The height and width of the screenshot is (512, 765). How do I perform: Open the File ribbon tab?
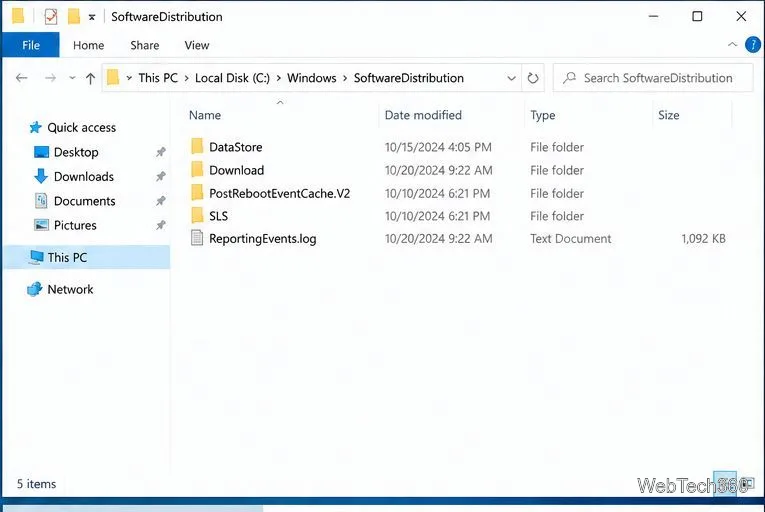pos(31,45)
